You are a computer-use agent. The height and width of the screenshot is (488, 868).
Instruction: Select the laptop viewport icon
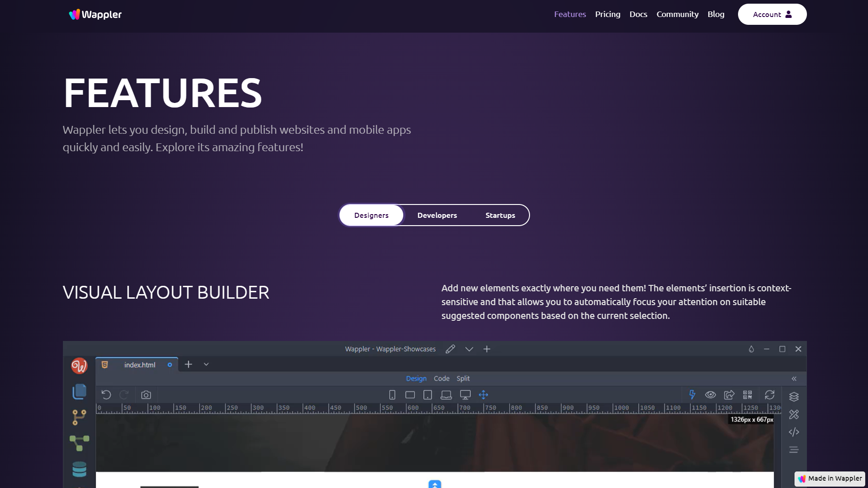pyautogui.click(x=446, y=395)
